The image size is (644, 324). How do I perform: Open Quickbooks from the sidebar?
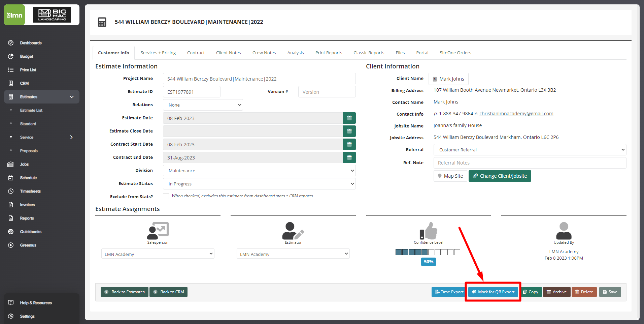click(30, 232)
